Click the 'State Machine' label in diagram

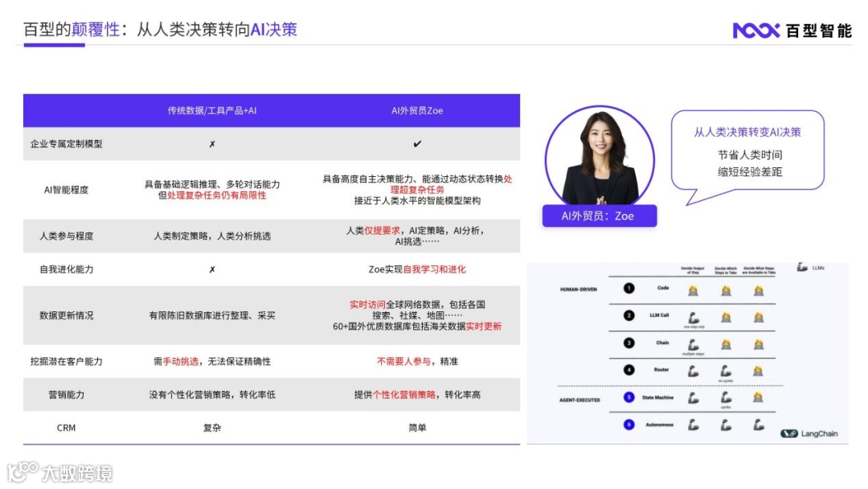click(x=657, y=397)
